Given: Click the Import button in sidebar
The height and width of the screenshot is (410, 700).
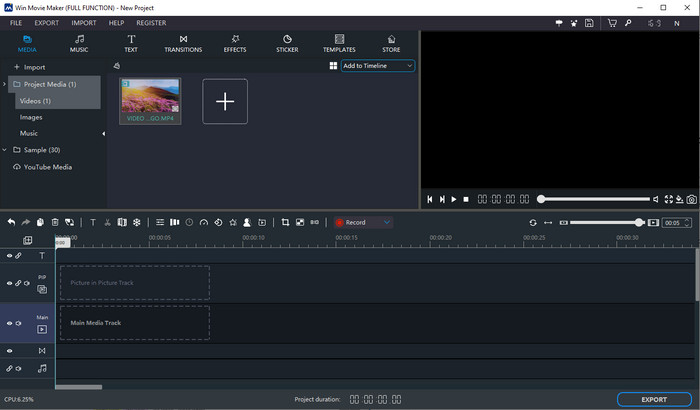Looking at the screenshot, I should pos(29,67).
